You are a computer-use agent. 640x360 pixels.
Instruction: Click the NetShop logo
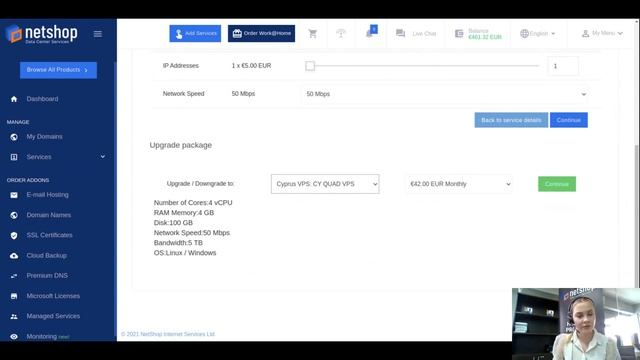42,34
